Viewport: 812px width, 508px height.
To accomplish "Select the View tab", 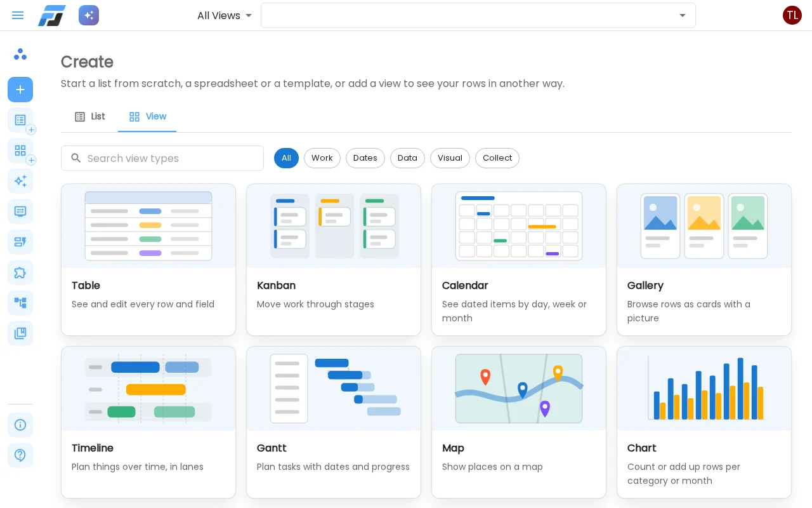I will pyautogui.click(x=147, y=117).
